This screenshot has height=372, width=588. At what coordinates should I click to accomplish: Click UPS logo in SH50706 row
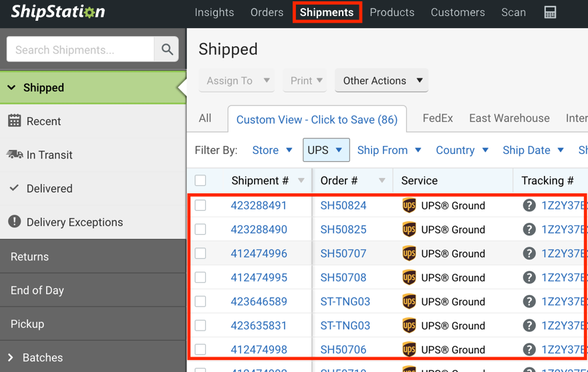click(x=409, y=349)
